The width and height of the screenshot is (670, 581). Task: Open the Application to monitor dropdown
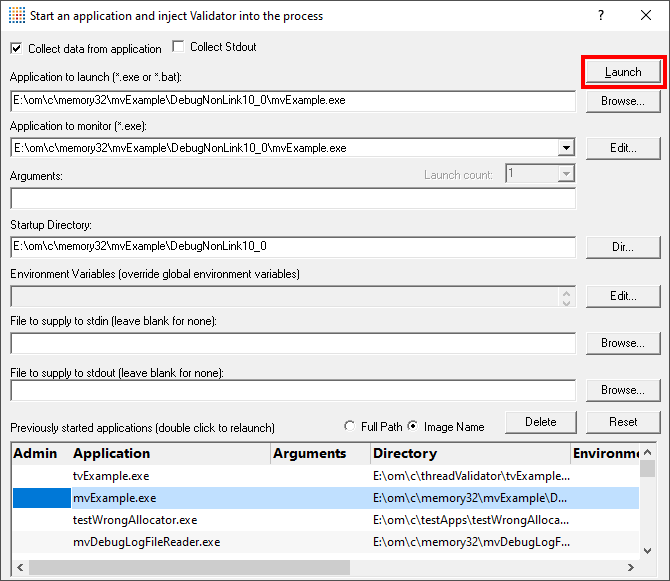click(566, 148)
